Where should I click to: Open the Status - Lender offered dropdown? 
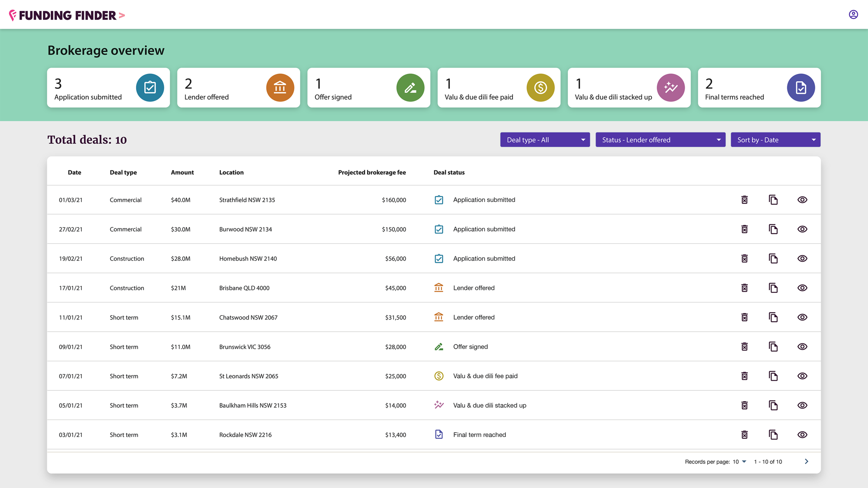660,140
